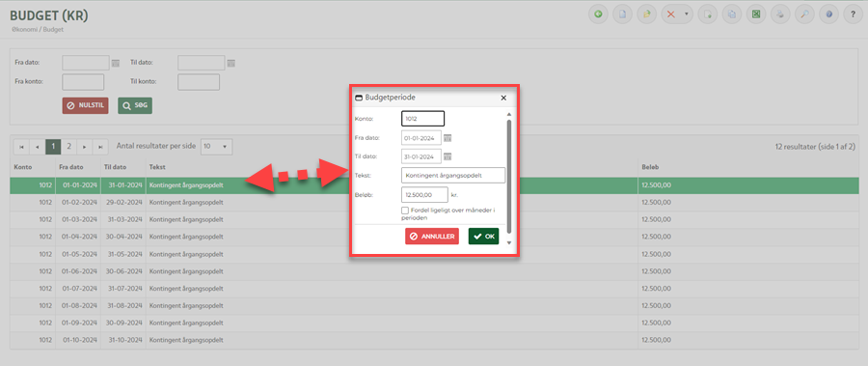The height and width of the screenshot is (366, 868).
Task: Jump to last page of results
Action: click(100, 147)
